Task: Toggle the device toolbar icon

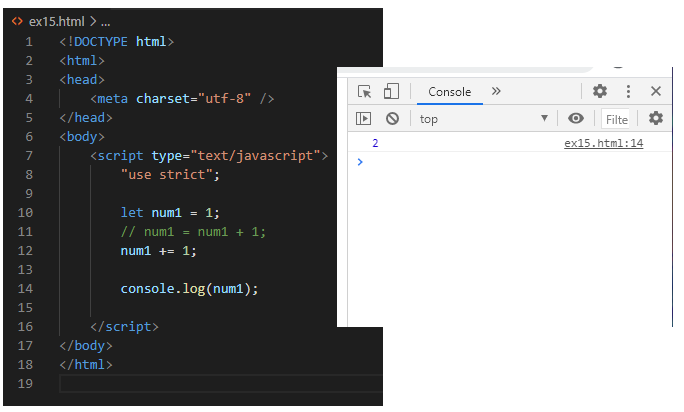Action: [x=391, y=92]
